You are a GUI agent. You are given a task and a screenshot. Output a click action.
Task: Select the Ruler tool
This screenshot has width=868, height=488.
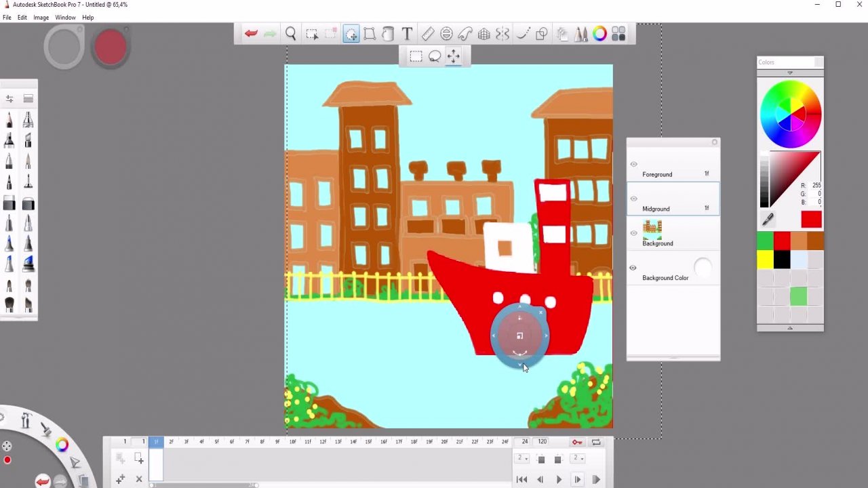(427, 34)
